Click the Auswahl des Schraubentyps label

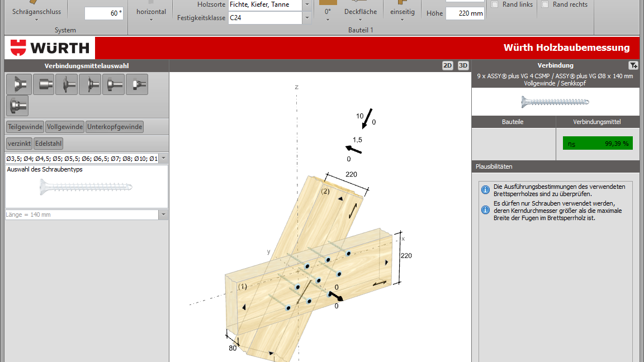[x=45, y=169]
